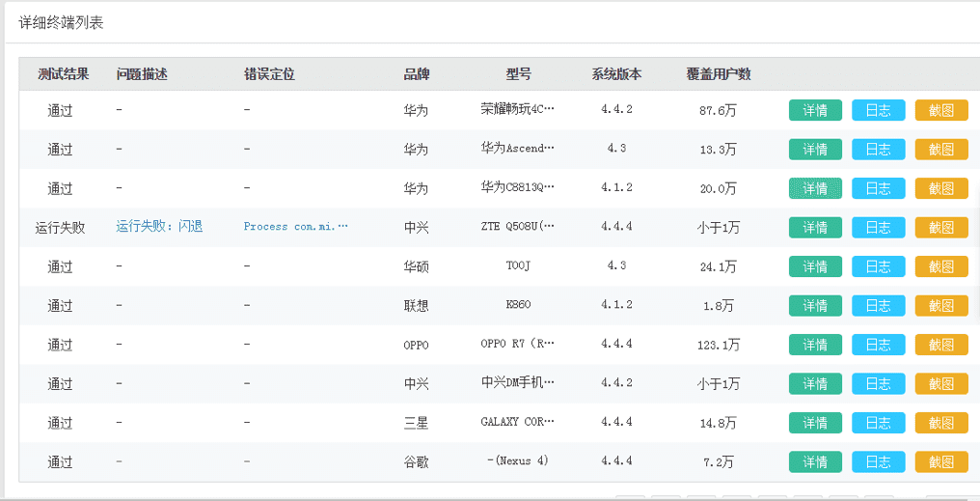This screenshot has width=980, height=501.
Task: Open 截图 for the OPPO R7 row
Action: 941,345
